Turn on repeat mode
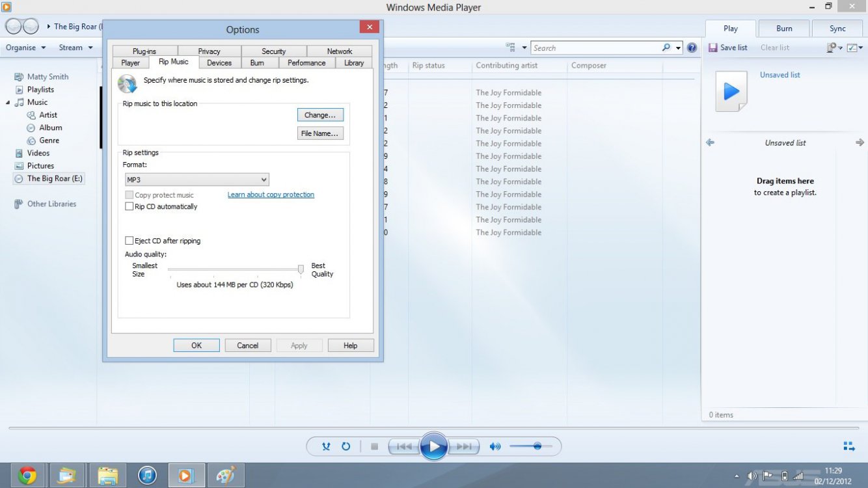 pyautogui.click(x=346, y=446)
